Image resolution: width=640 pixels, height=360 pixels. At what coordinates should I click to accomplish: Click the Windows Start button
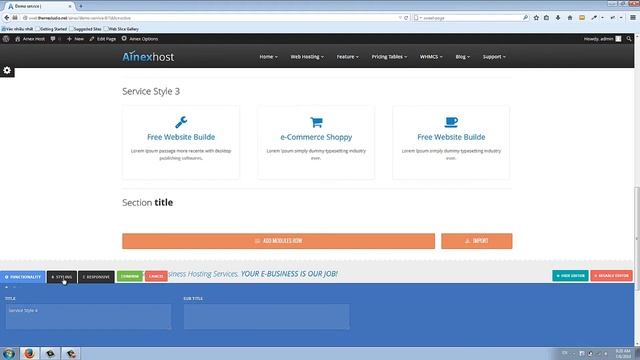pyautogui.click(x=9, y=353)
